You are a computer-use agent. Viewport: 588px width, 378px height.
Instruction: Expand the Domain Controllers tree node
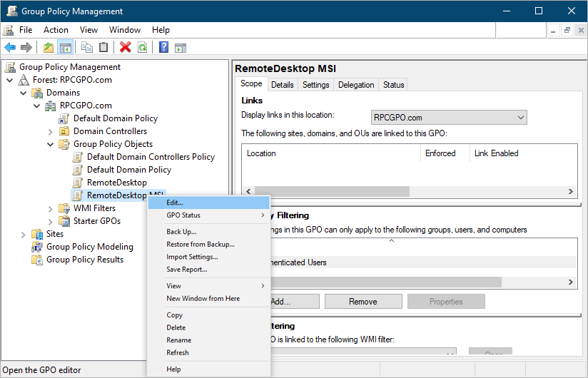(50, 131)
